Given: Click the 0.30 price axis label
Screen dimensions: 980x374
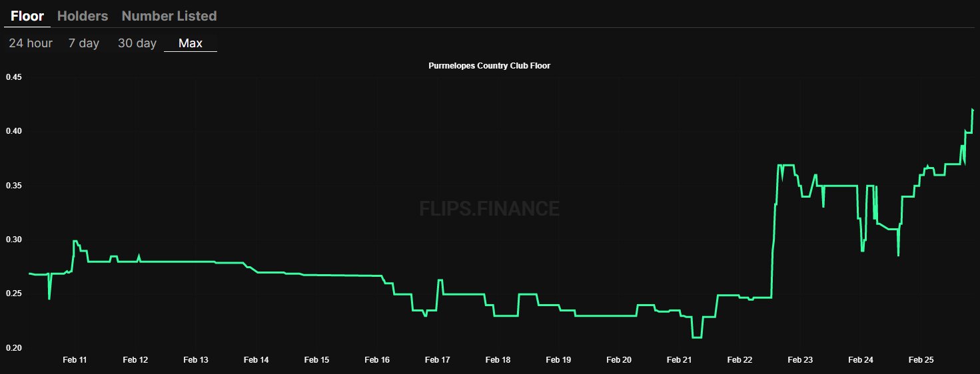Looking at the screenshot, I should (x=13, y=240).
